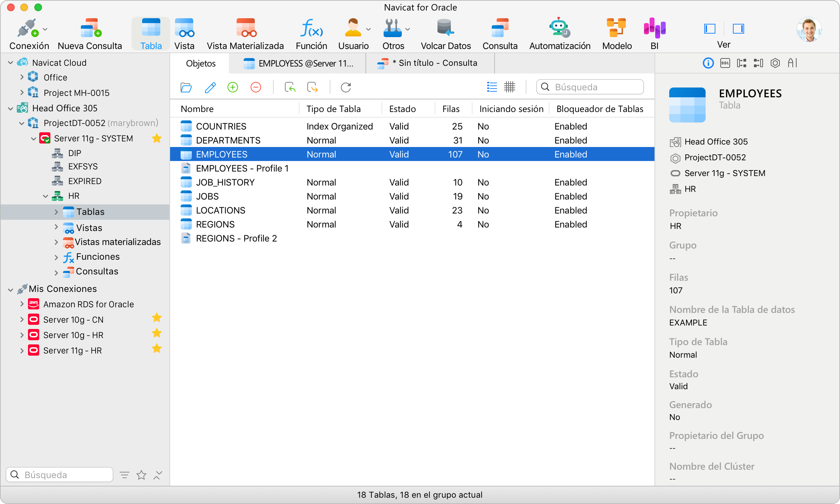Image resolution: width=840 pixels, height=504 pixels.
Task: Select EMPLOYEES - Profile 1 entry
Action: [x=412, y=168]
